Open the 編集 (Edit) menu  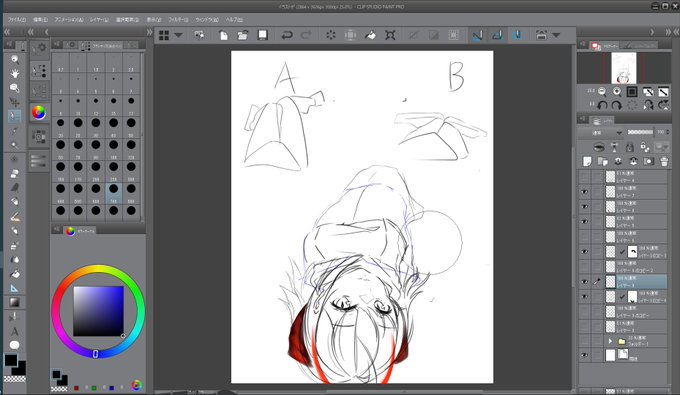40,20
